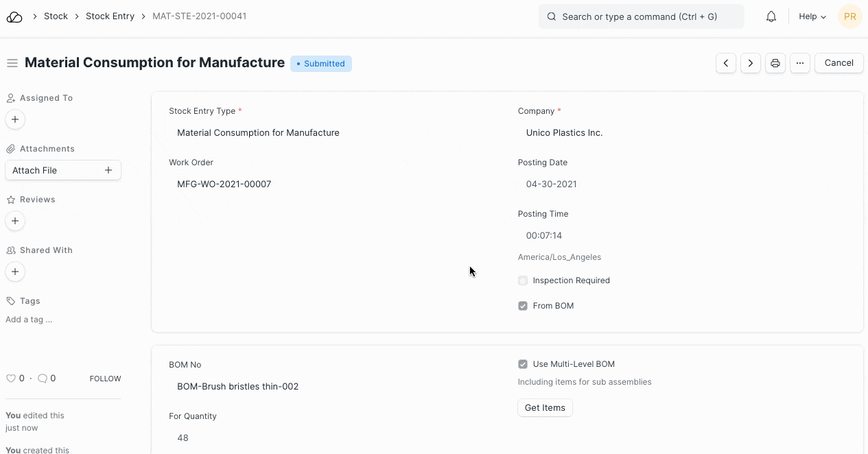This screenshot has width=868, height=454.
Task: Go to next document arrow
Action: [x=751, y=63]
